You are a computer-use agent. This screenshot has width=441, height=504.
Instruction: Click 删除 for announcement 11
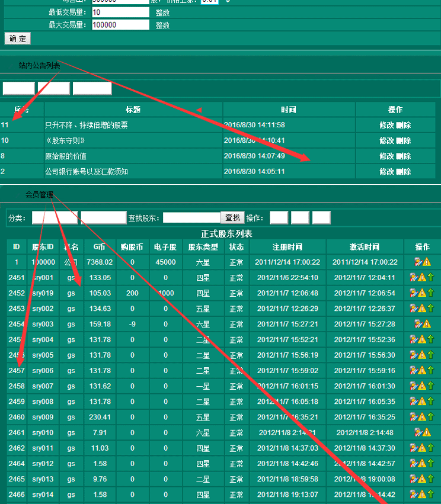tap(404, 125)
